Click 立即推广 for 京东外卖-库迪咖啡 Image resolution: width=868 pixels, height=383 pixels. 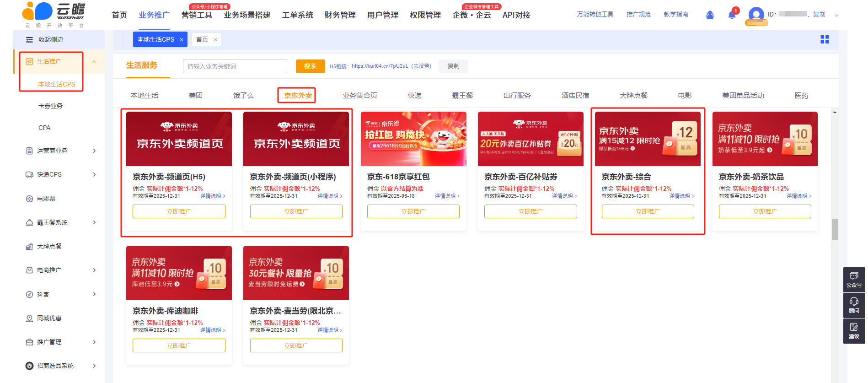click(179, 345)
